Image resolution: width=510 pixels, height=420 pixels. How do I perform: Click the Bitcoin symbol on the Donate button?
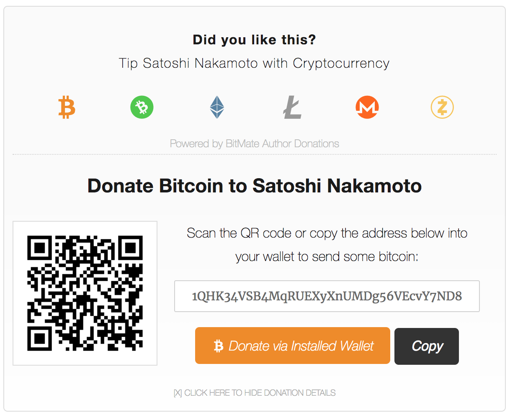(x=218, y=346)
